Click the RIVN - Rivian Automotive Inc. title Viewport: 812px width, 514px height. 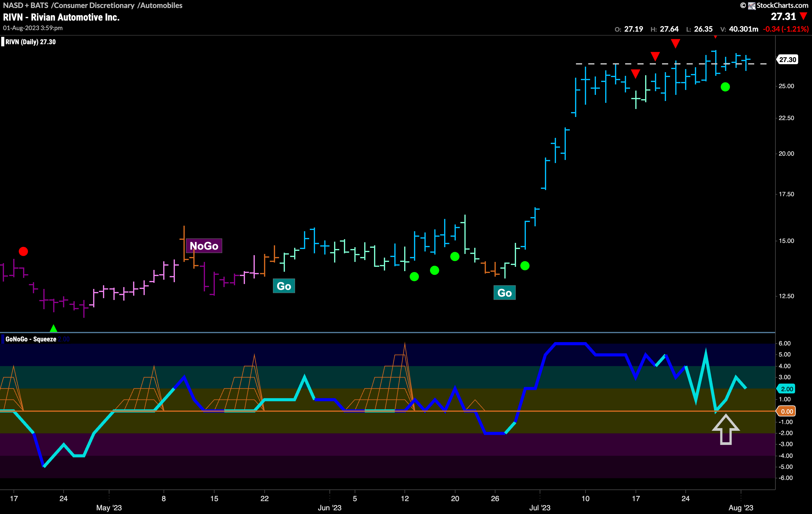click(61, 17)
